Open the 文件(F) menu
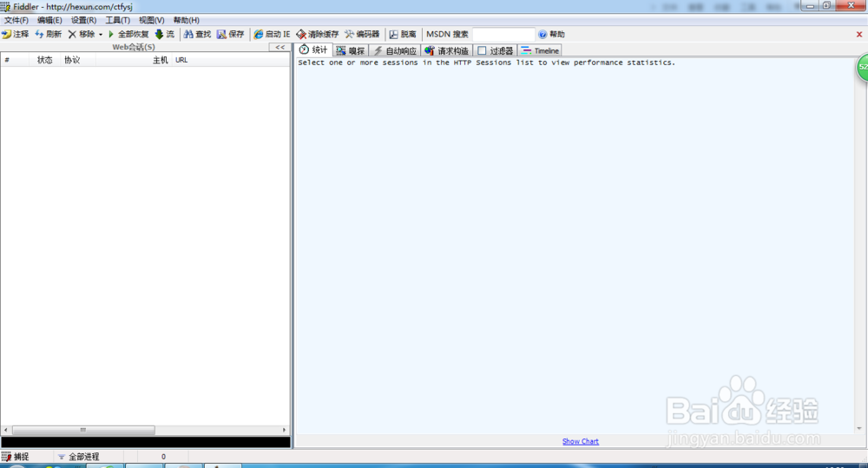The height and width of the screenshot is (468, 868). [16, 20]
